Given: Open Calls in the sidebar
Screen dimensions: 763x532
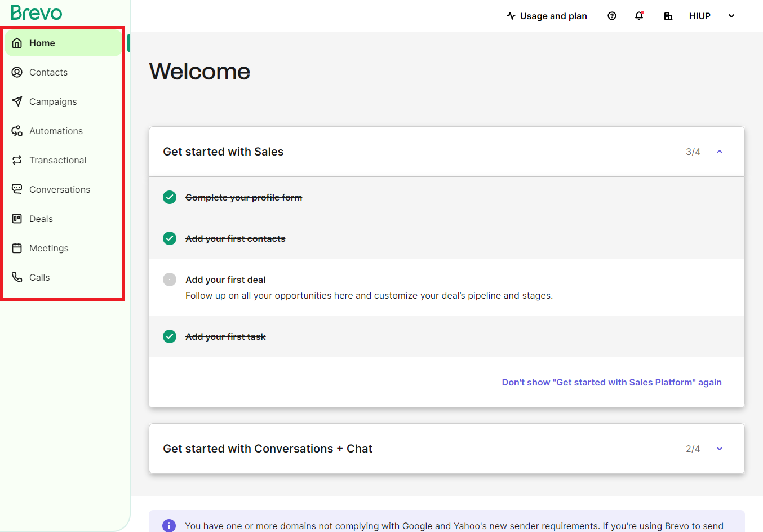Looking at the screenshot, I should [63, 277].
